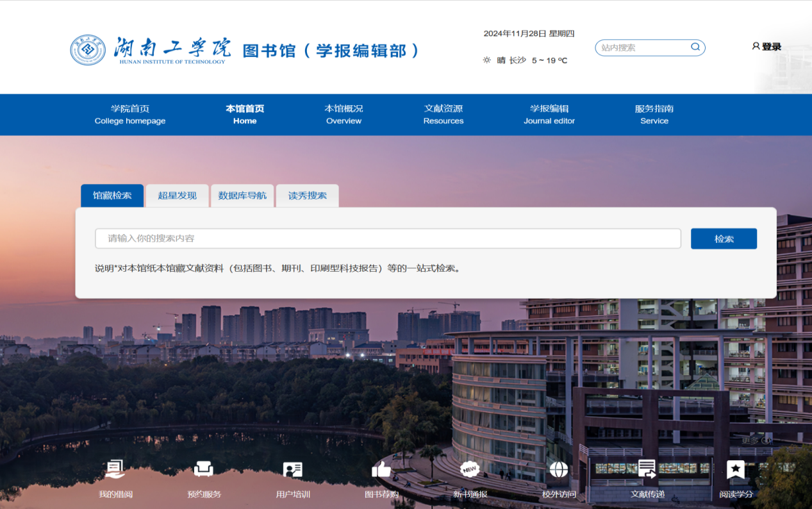This screenshot has width=812, height=509.
Task: Open the 学报编辑 Journal editor menu
Action: coord(549,114)
